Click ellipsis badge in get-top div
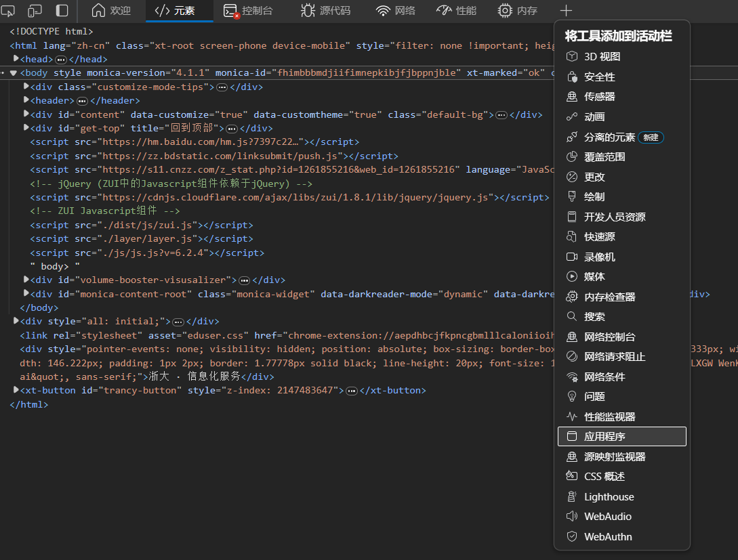 click(232, 129)
